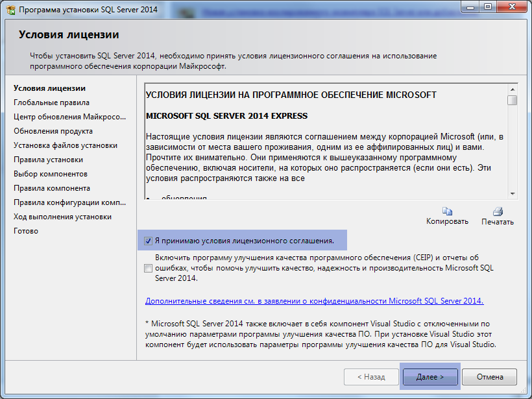The image size is (532, 399).
Task: Select the Правила компонента step
Action: pos(52,188)
